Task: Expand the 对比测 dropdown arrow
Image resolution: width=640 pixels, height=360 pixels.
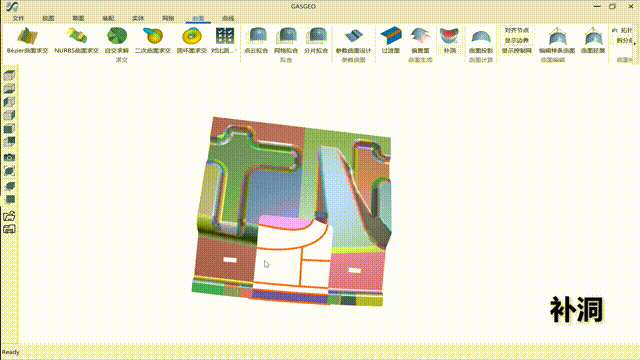Action: coord(236,50)
